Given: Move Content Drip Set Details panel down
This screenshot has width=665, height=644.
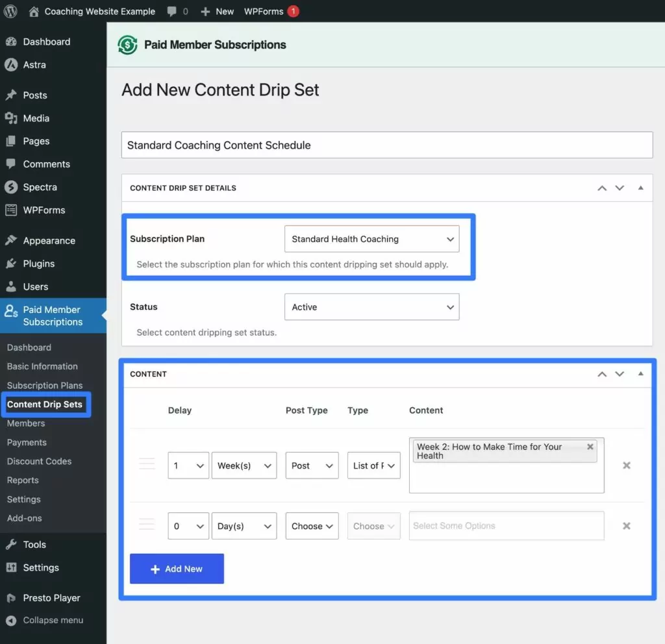Looking at the screenshot, I should pyautogui.click(x=620, y=188).
